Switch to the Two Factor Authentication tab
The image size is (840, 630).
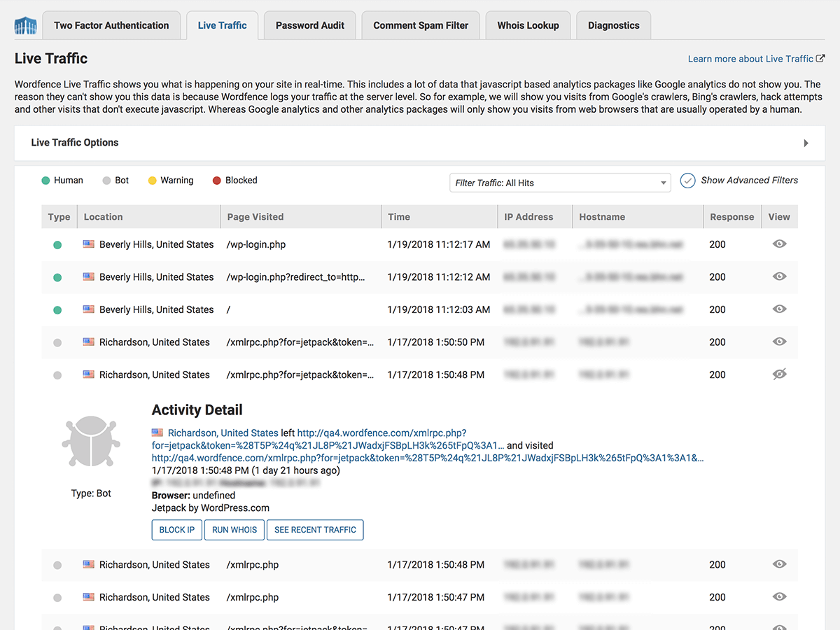point(111,25)
